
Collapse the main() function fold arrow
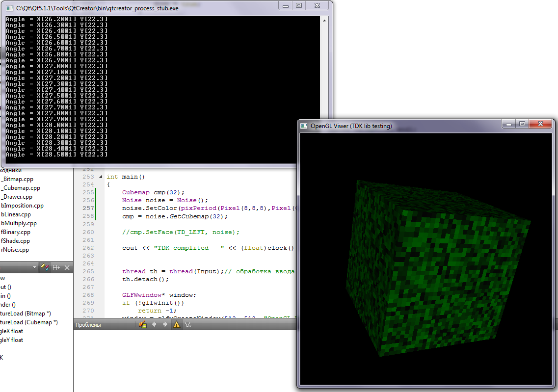click(101, 177)
